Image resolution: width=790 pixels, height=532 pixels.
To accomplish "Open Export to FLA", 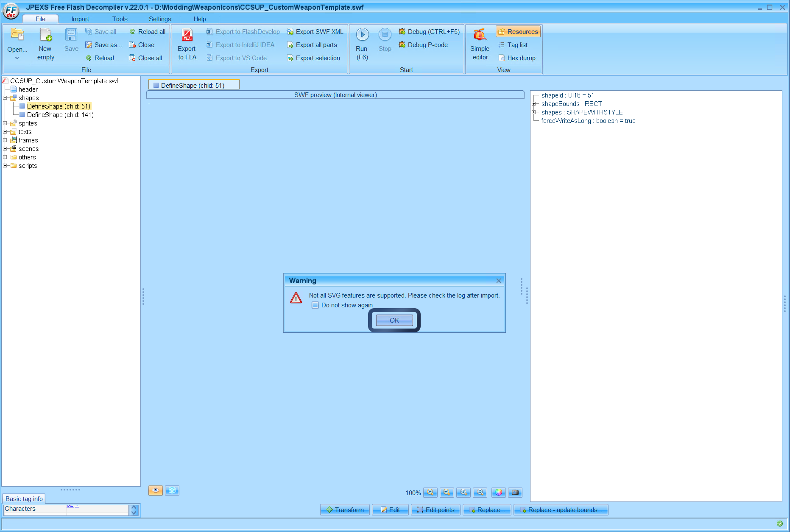I will (186, 44).
